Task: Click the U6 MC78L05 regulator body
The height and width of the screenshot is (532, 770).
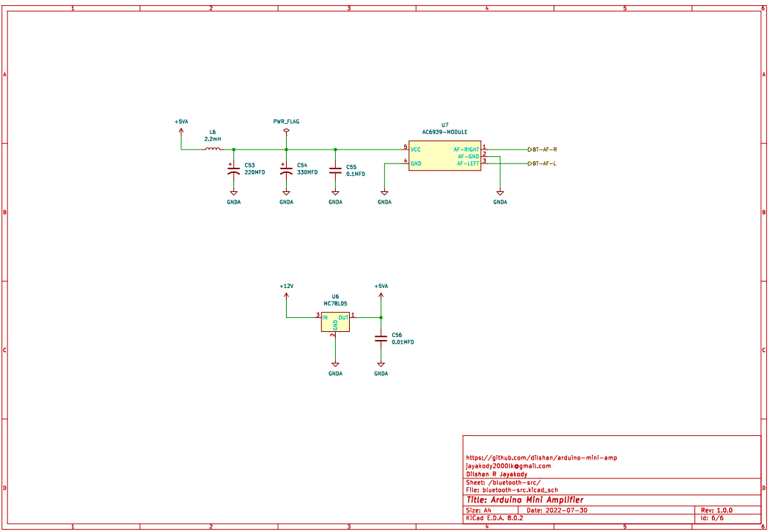Action: pyautogui.click(x=335, y=322)
